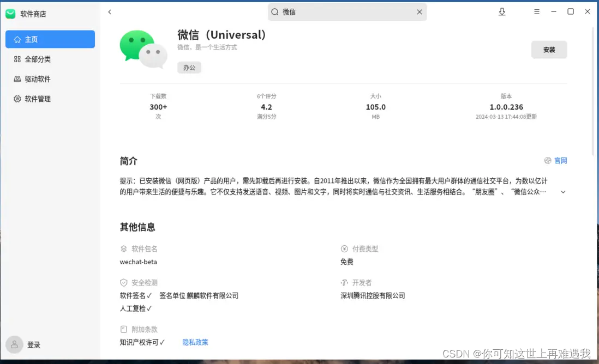Expand the full 简介 description
Viewport: 599px width, 364px height.
(x=563, y=192)
